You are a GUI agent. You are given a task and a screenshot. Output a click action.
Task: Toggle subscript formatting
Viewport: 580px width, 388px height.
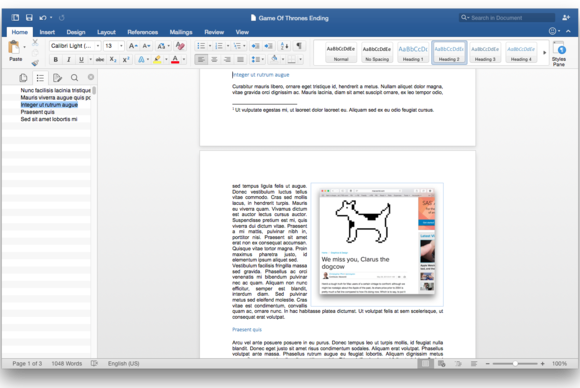113,60
